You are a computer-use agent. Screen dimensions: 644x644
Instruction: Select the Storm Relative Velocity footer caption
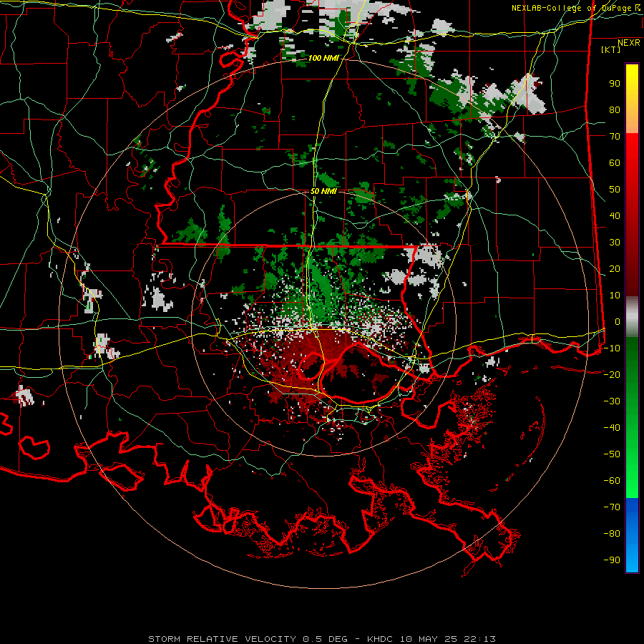(321, 639)
